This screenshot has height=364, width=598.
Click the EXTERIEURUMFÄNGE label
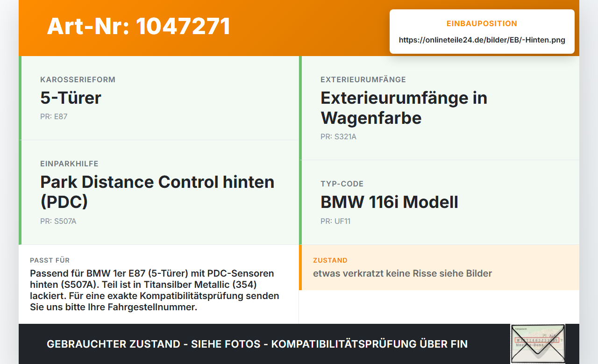(363, 79)
